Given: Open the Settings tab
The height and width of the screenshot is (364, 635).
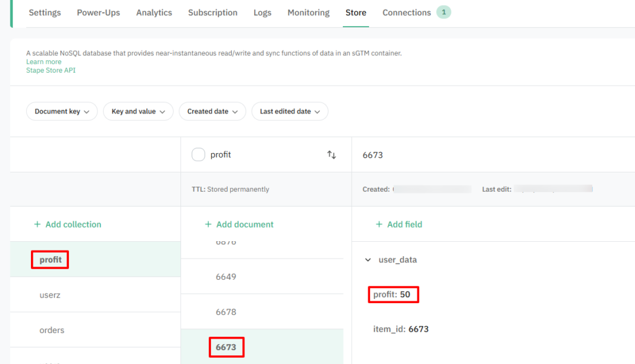Looking at the screenshot, I should [45, 12].
